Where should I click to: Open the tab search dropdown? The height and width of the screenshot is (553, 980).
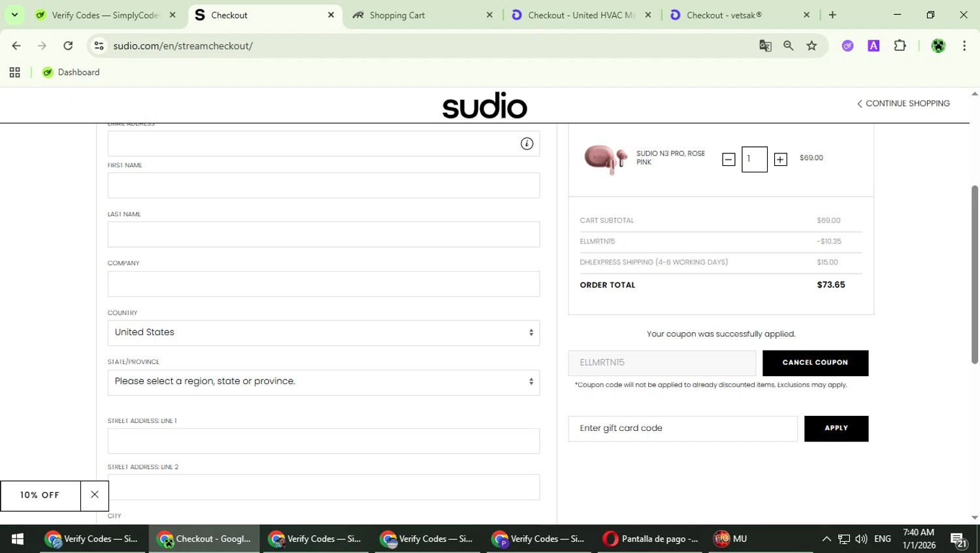tap(14, 14)
